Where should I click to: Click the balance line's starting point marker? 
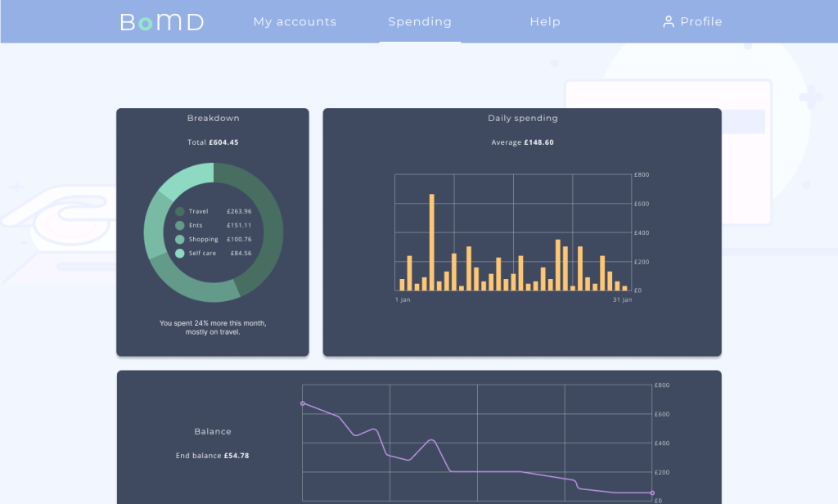click(303, 403)
